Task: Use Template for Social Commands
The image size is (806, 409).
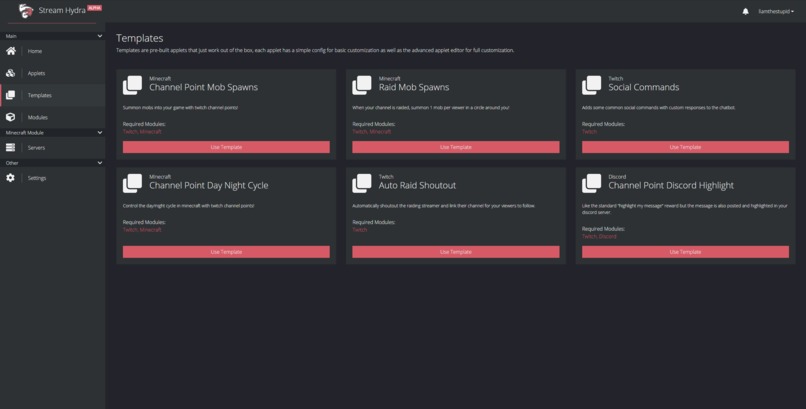Action: click(x=685, y=147)
